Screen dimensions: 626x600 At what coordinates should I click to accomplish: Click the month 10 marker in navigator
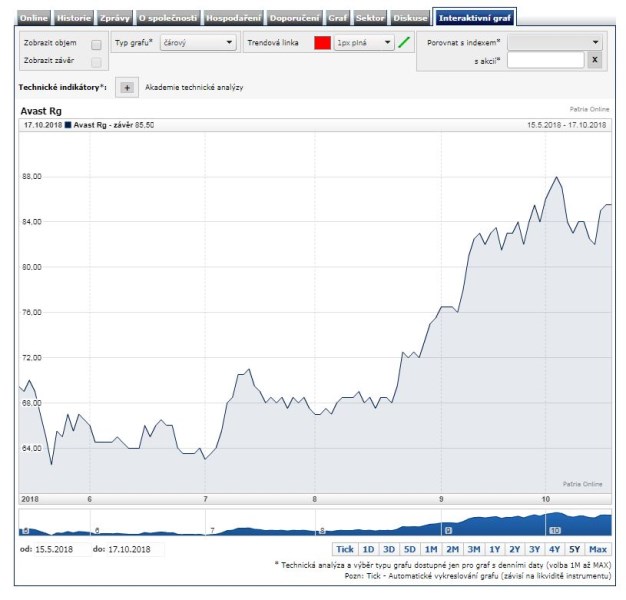(554, 530)
